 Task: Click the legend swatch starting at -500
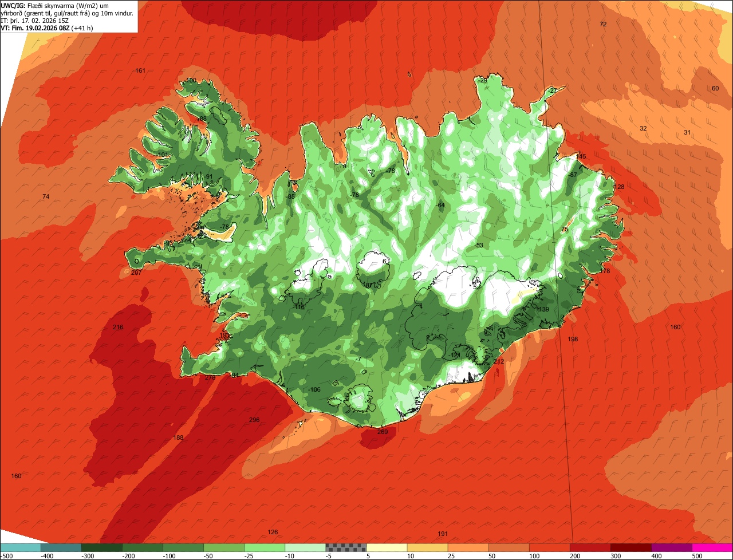pyautogui.click(x=21, y=547)
